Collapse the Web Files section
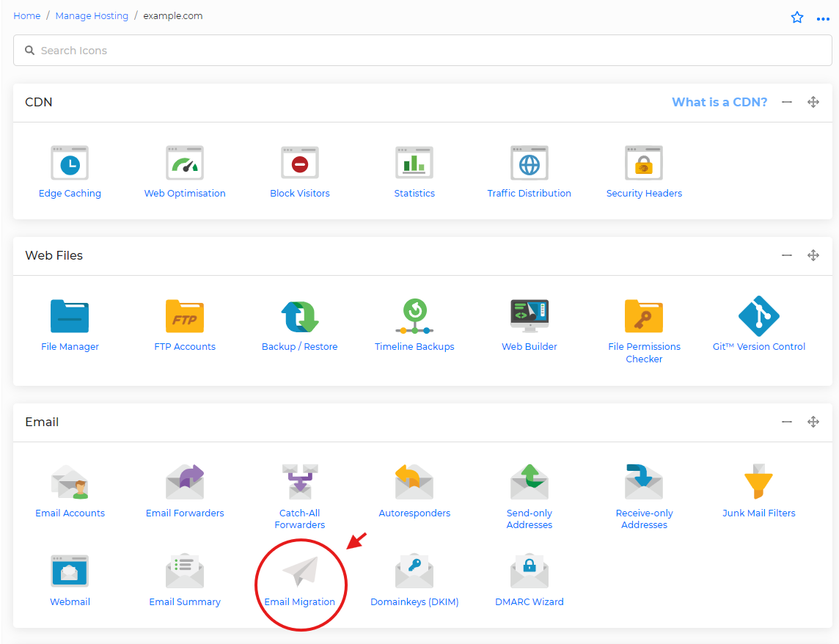 click(787, 255)
